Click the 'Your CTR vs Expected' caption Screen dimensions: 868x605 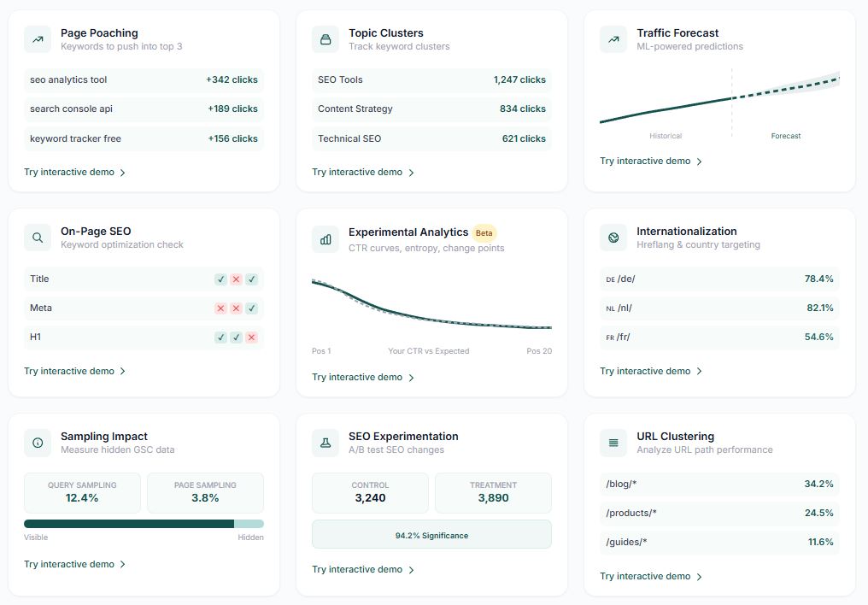click(429, 351)
